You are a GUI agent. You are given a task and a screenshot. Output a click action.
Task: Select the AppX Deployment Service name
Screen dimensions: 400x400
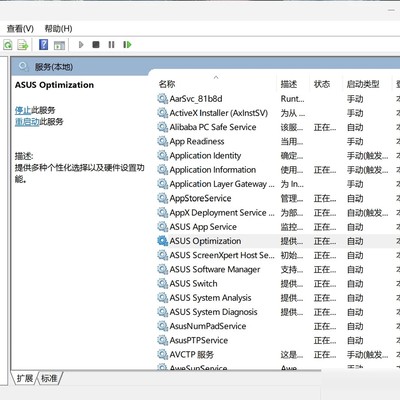222,213
